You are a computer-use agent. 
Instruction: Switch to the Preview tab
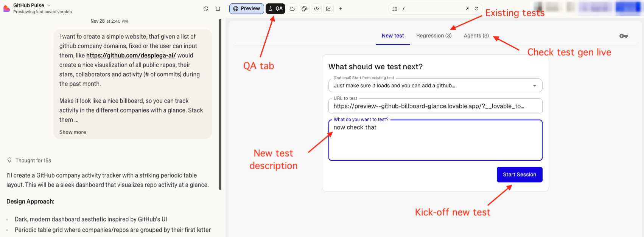pyautogui.click(x=247, y=9)
